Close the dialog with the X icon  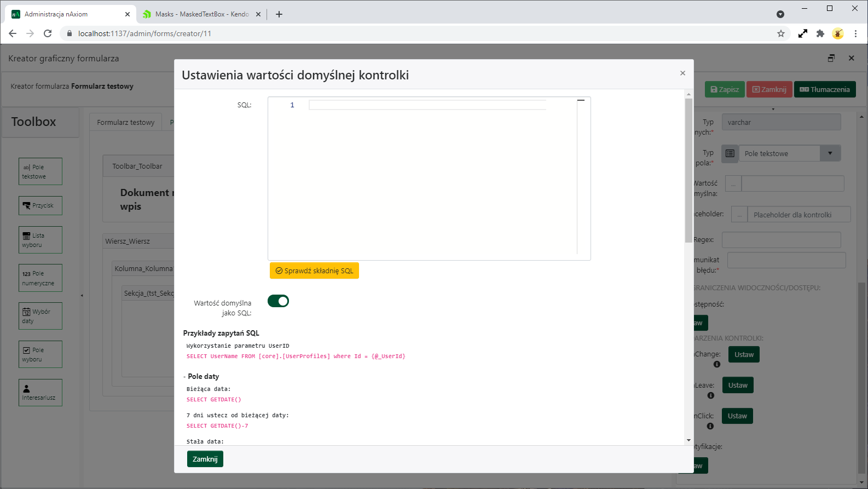coord(682,73)
